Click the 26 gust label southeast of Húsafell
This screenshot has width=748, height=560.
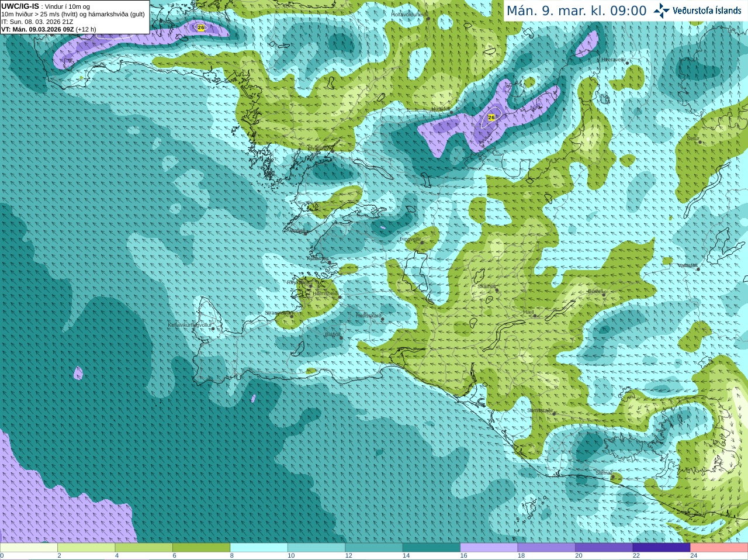click(491, 117)
